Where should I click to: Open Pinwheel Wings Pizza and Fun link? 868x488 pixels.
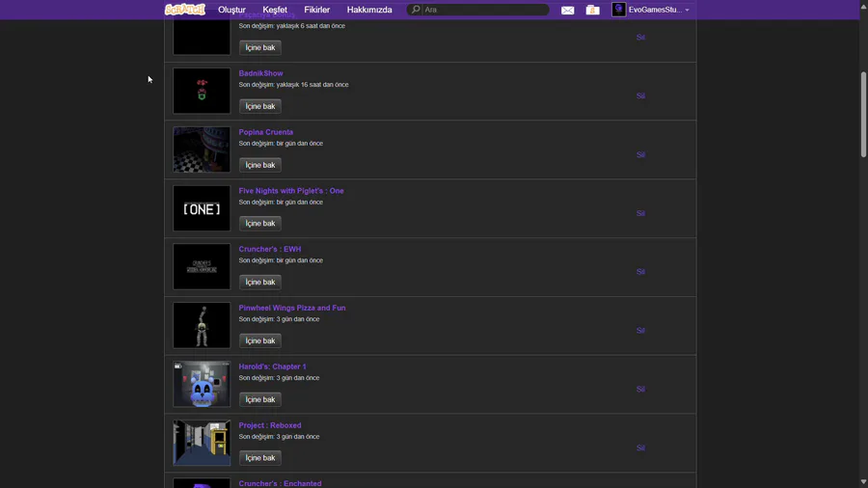[x=291, y=308]
